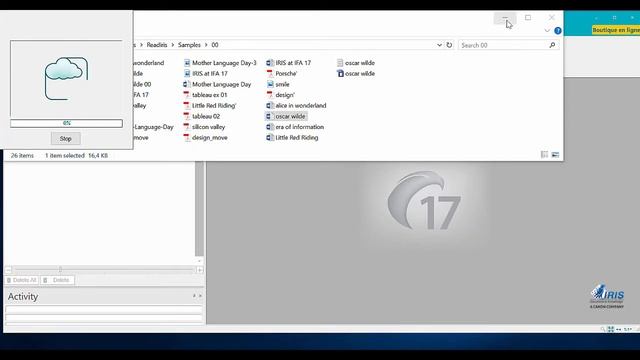Screen dimensions: 640x360
Task: Select the smile image file
Action: (x=278, y=84)
